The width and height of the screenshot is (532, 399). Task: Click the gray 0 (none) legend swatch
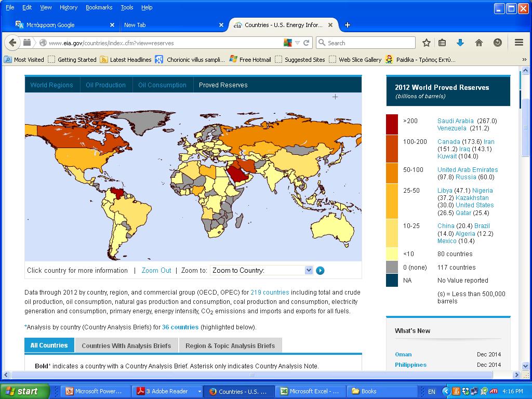tap(392, 267)
